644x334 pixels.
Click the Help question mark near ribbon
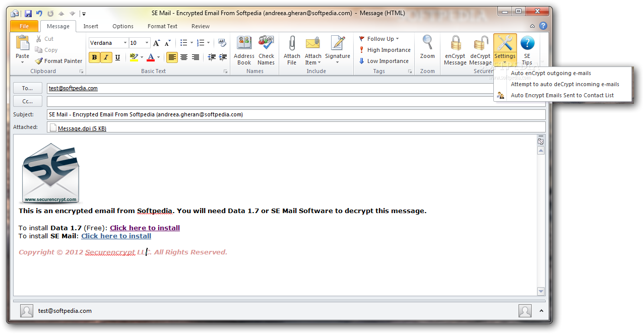[x=542, y=26]
